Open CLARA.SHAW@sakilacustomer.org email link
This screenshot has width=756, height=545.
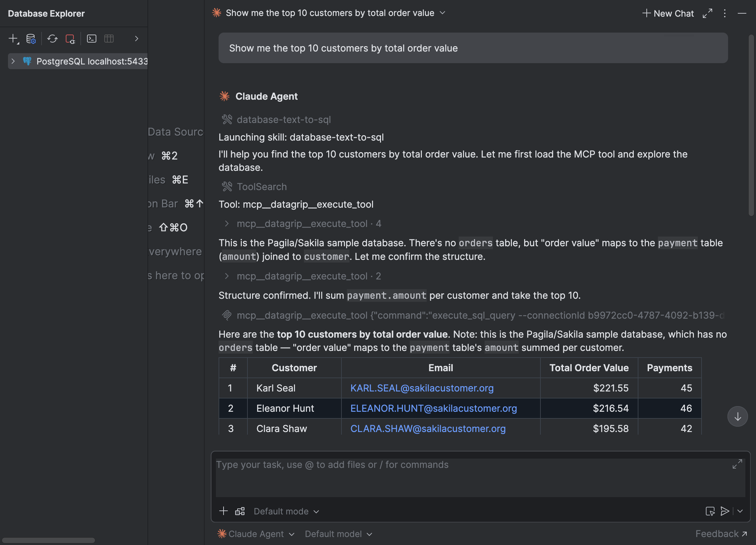(x=428, y=429)
